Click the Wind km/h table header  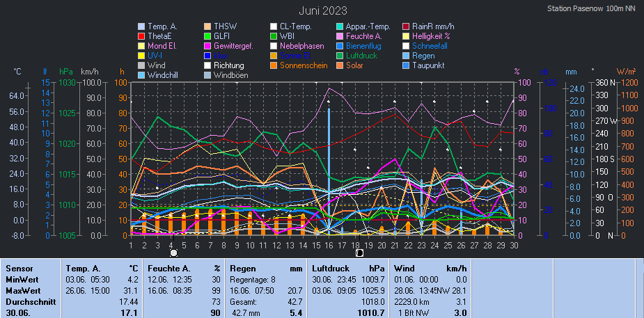click(430, 269)
